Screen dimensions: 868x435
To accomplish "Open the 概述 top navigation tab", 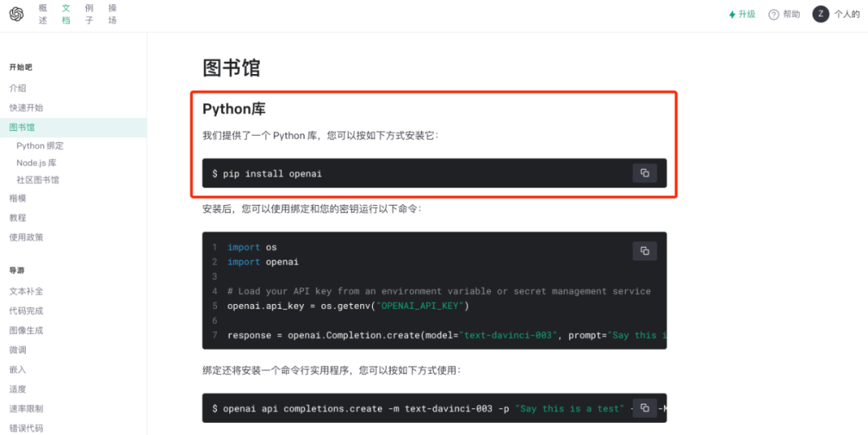I will pyautogui.click(x=43, y=14).
